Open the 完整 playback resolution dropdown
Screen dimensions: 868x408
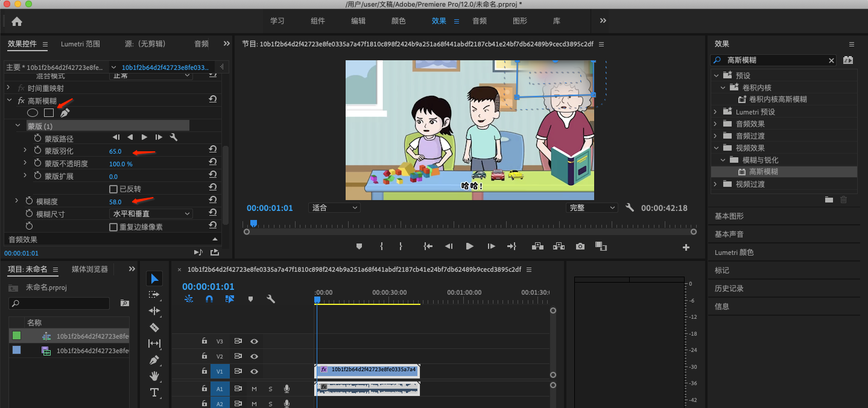pyautogui.click(x=592, y=207)
